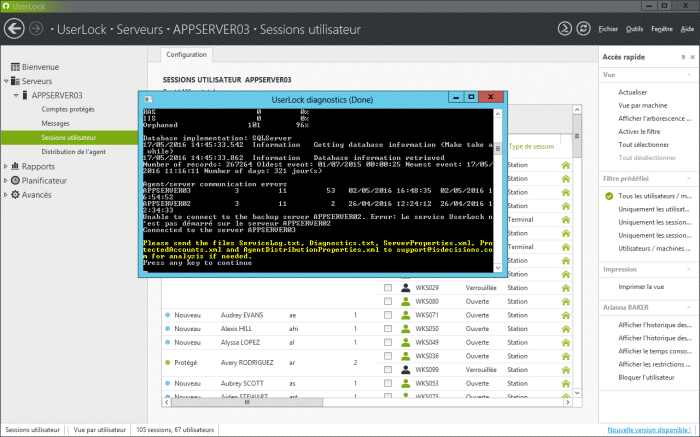This screenshot has width=700, height=437.
Task: Click the Avancés gear icon
Action: 15,195
